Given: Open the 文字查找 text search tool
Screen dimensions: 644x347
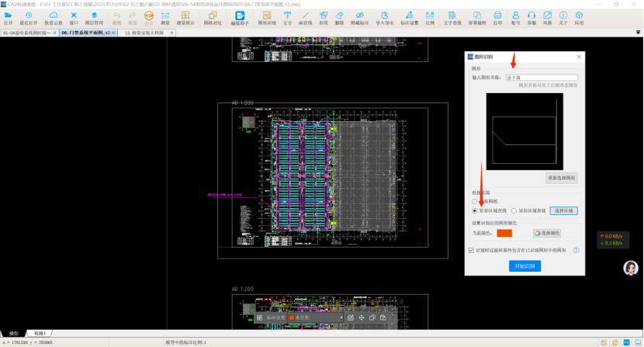Looking at the screenshot, I should pyautogui.click(x=452, y=18).
